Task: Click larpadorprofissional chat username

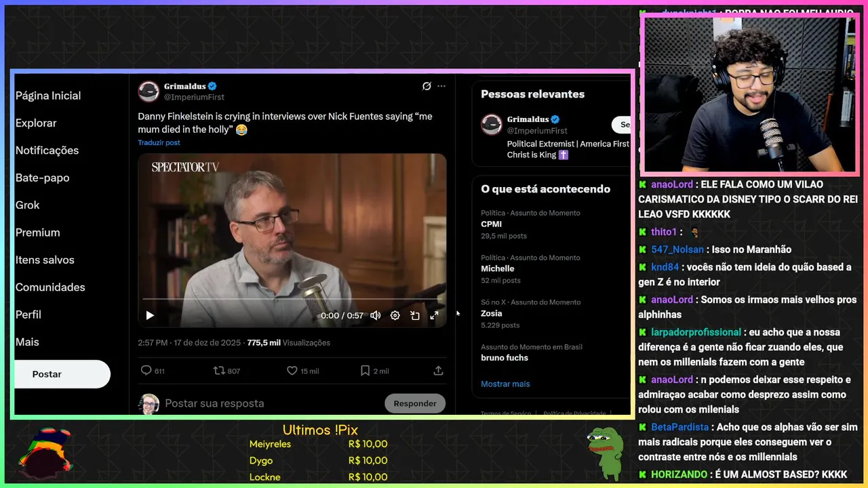Action: (x=696, y=332)
